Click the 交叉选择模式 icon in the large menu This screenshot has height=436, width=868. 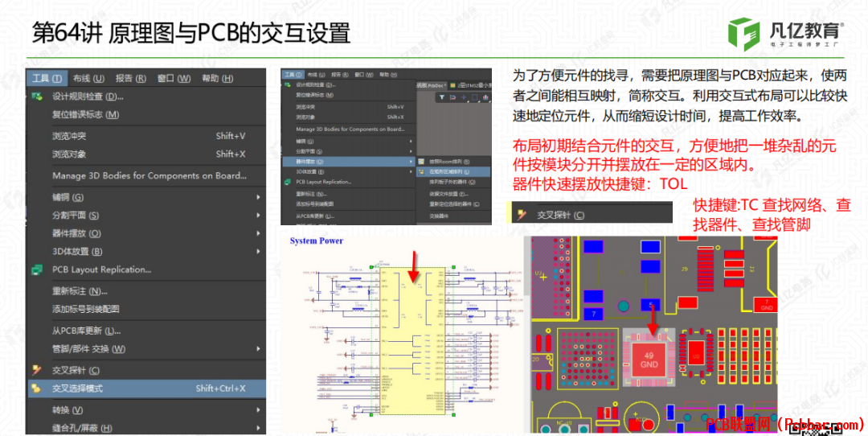pyautogui.click(x=37, y=389)
